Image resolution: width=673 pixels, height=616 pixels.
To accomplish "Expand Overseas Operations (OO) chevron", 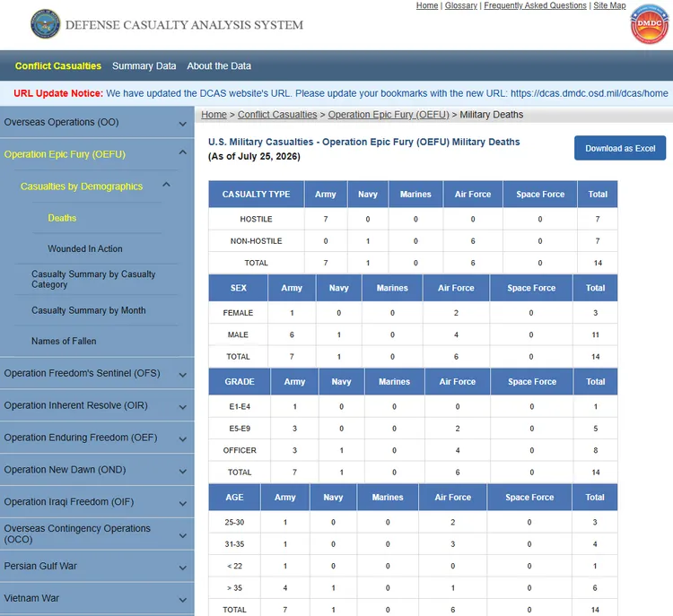I will pyautogui.click(x=182, y=124).
